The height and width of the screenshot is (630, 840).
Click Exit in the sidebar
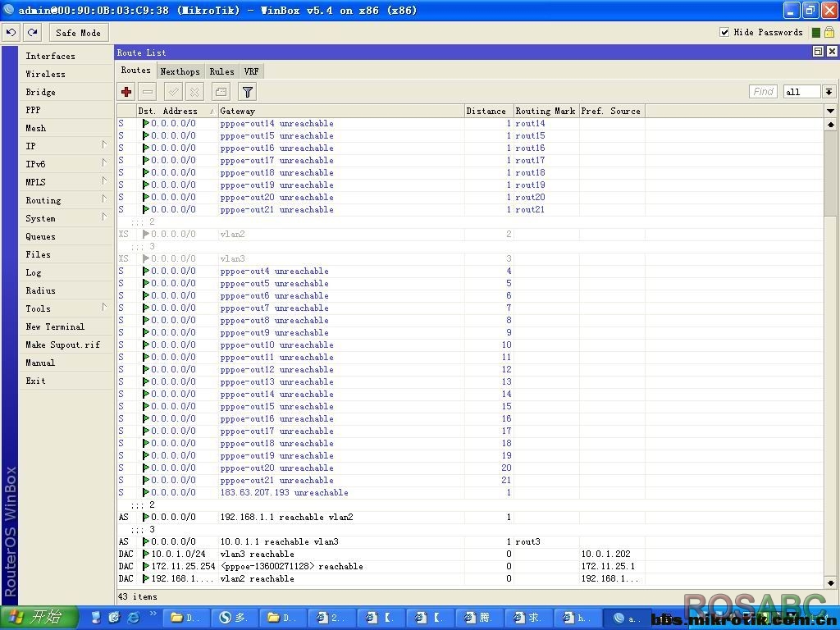(x=66, y=381)
